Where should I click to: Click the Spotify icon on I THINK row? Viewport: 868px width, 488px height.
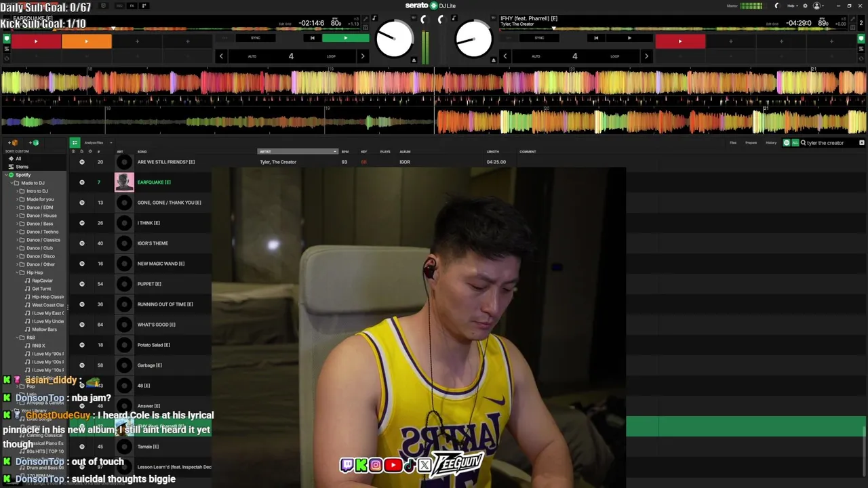coord(82,223)
